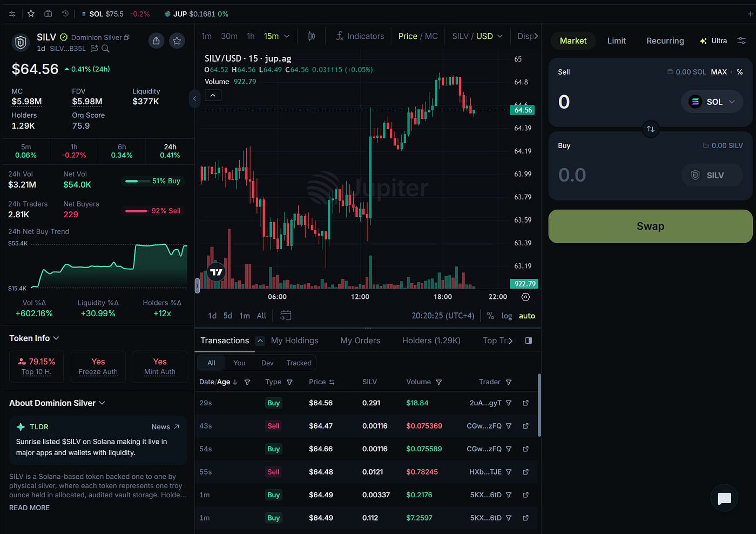This screenshot has width=756, height=534.
Task: Select the 6h stats period
Action: 122,151
